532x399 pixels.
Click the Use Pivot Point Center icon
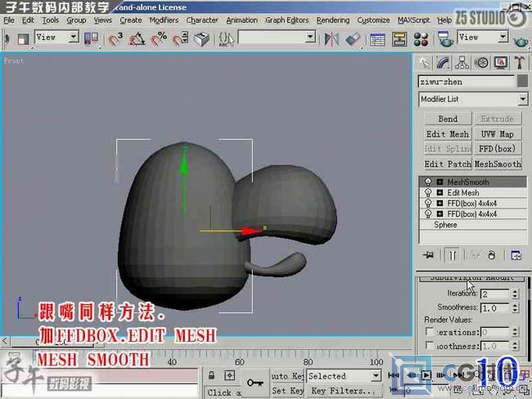(91, 38)
